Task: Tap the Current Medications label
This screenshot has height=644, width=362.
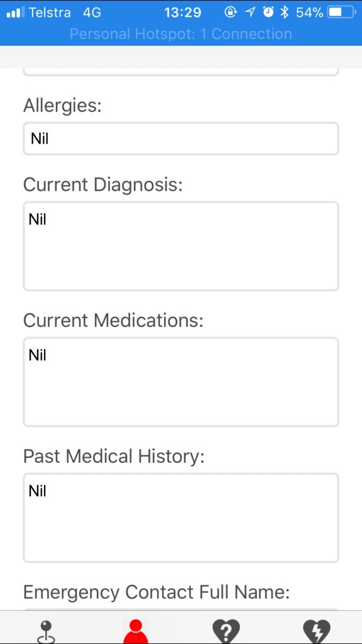Action: tap(113, 320)
